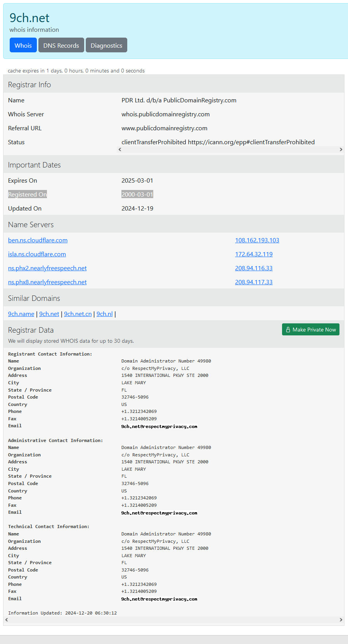Image resolution: width=348 pixels, height=644 pixels.
Task: Open IP address 172.64.32.119
Action: pyautogui.click(x=254, y=254)
